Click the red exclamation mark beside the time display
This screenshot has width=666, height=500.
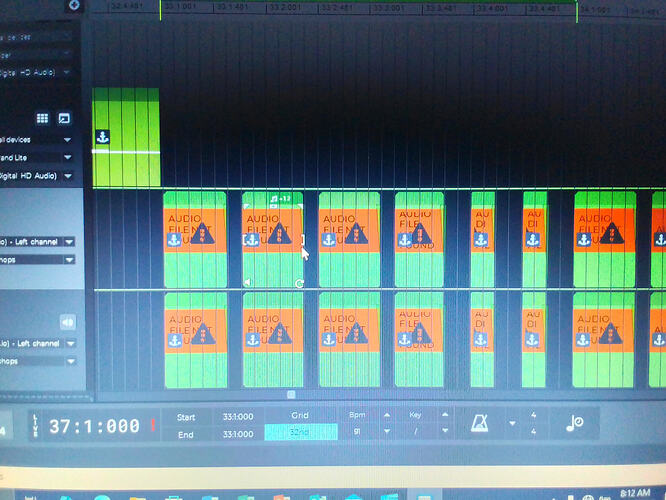pos(152,425)
